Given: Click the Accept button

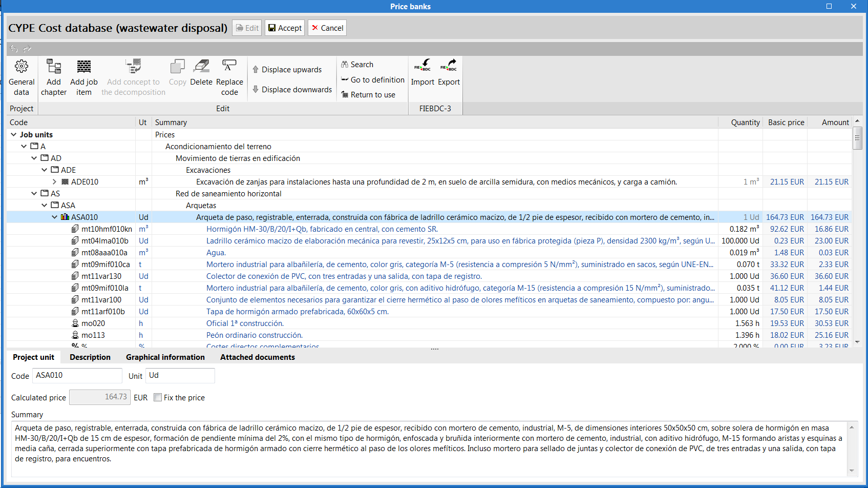Looking at the screenshot, I should pos(284,28).
